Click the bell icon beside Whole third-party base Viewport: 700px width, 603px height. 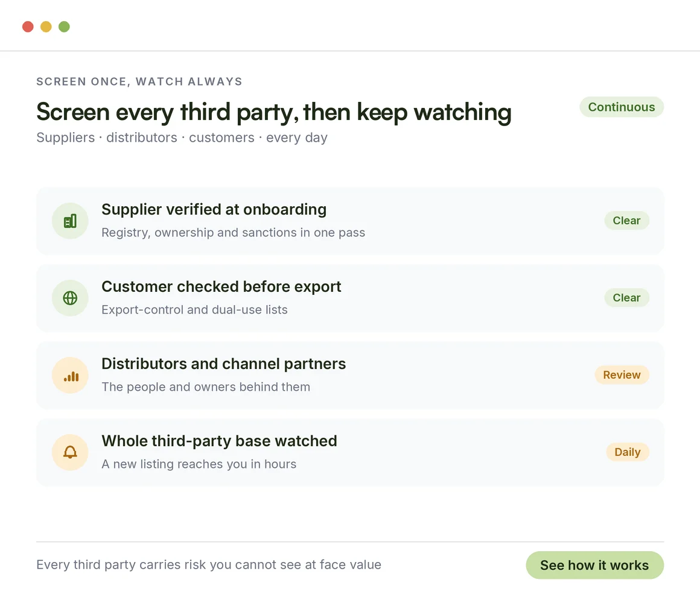70,452
